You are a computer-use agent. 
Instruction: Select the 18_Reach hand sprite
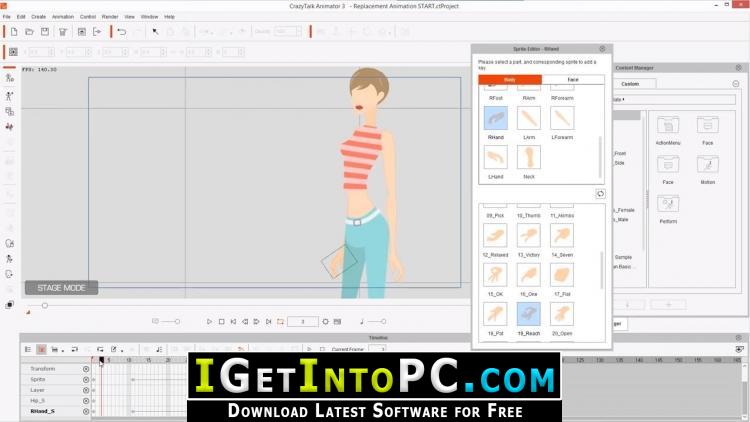tap(528, 315)
